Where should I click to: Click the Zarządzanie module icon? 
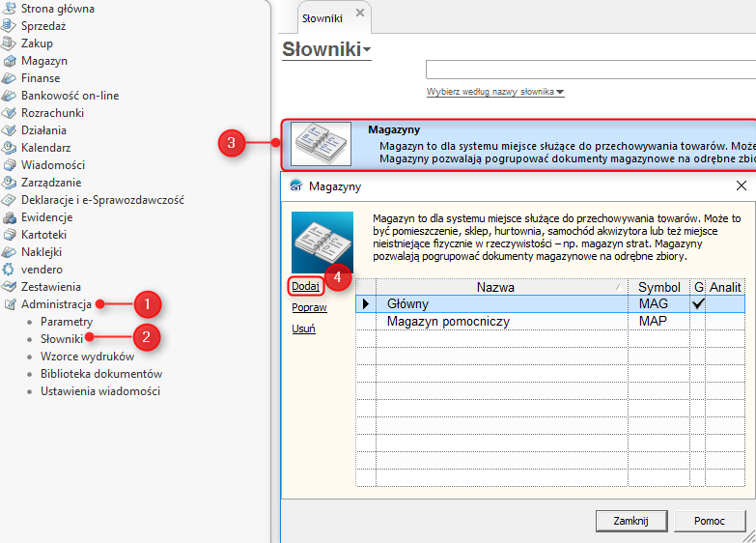pos(9,183)
